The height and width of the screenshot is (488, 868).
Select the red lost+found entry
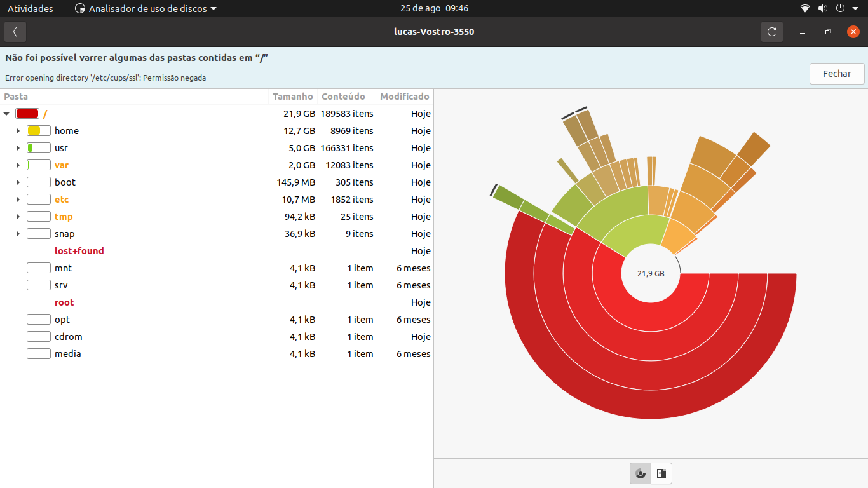79,251
